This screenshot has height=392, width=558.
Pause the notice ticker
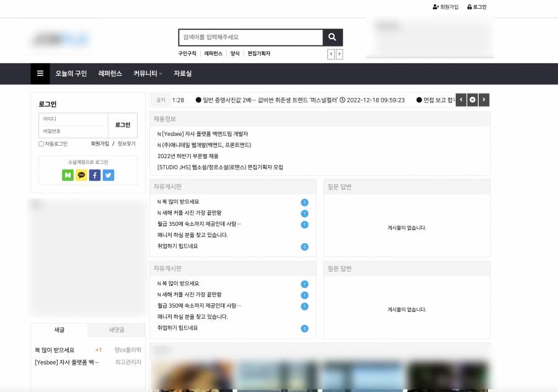click(472, 100)
